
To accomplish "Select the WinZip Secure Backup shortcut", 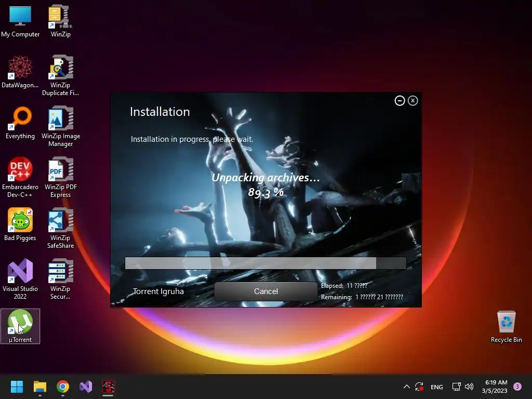I will [60, 279].
